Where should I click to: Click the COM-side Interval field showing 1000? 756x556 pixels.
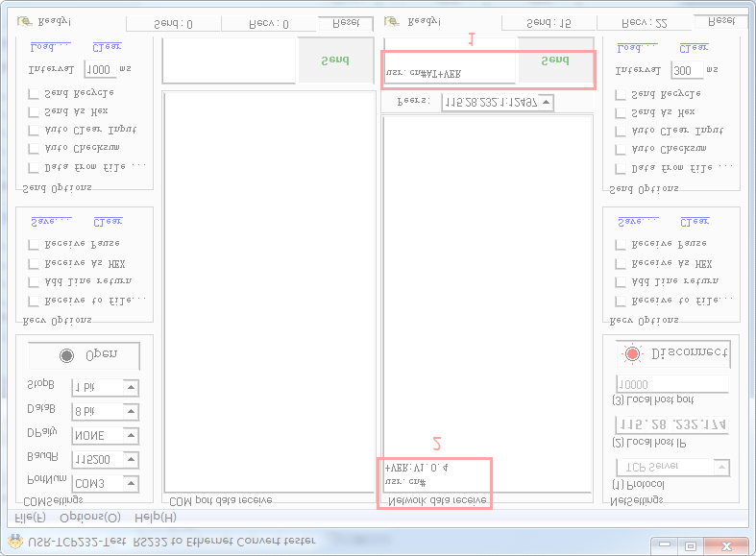(100, 69)
